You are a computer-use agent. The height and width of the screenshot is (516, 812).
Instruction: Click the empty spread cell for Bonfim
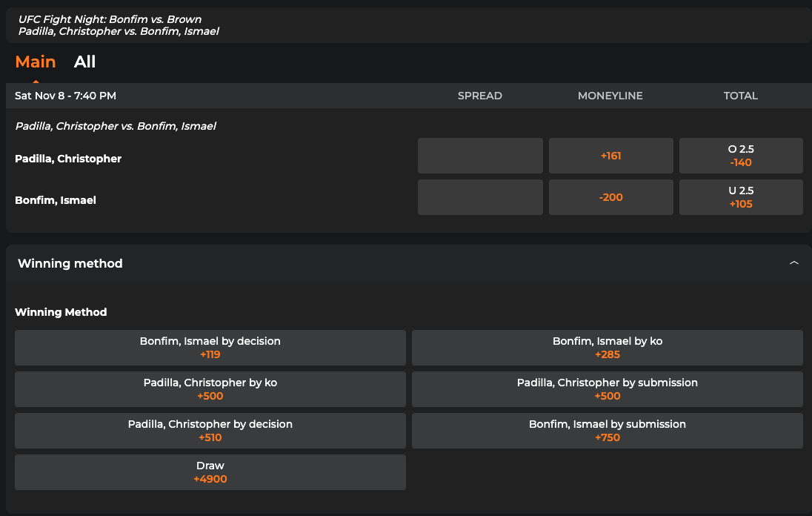click(480, 197)
